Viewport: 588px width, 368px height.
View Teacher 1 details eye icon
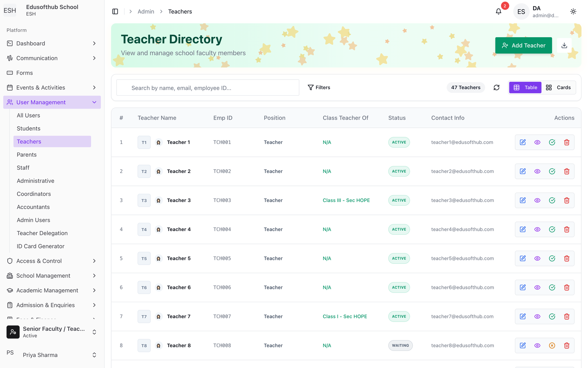537,142
